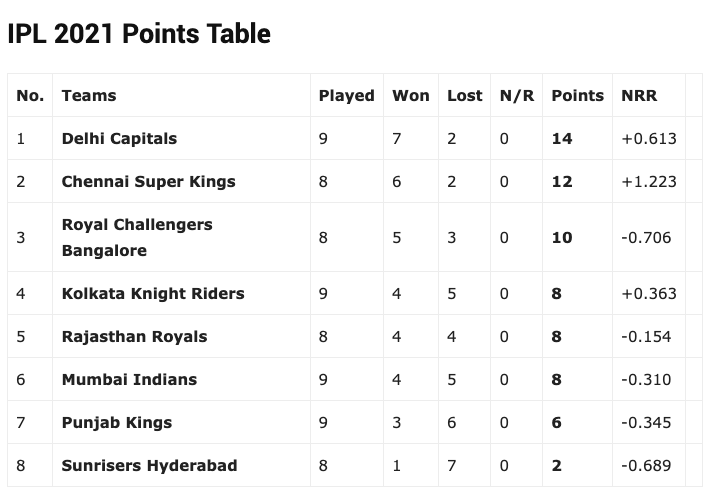Screen dimensions: 711x492
Task: Click the +1.223 net run rate value
Action: 648,181
